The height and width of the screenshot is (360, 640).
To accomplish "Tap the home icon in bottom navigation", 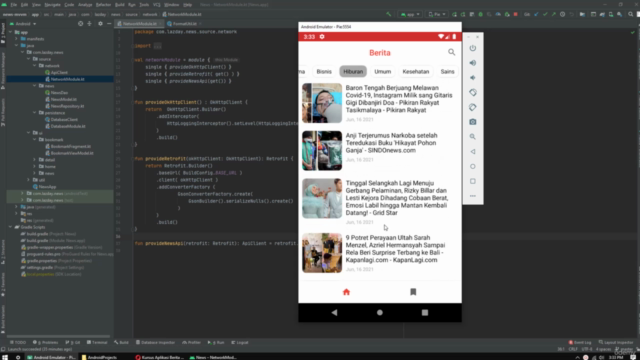I will [346, 292].
